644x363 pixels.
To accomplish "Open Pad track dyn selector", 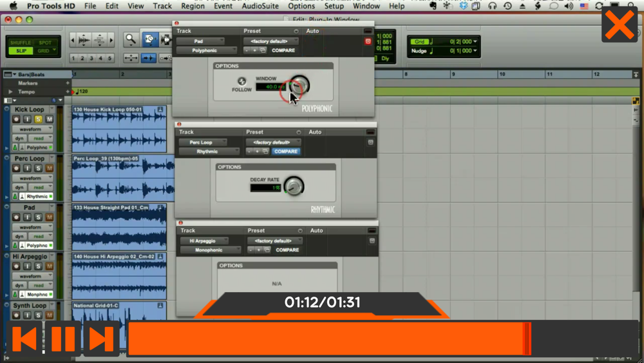I will coord(20,237).
